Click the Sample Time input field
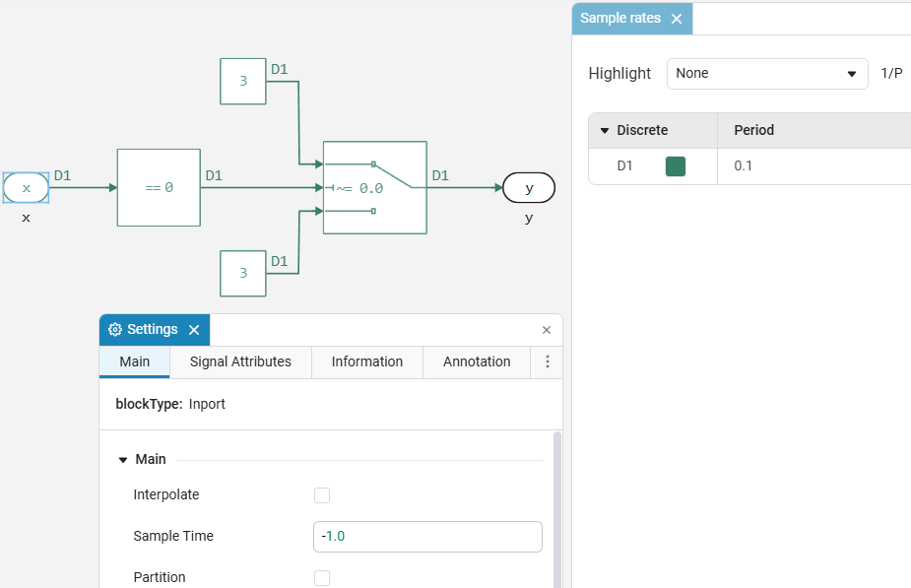Viewport: 911px width, 588px height. tap(427, 537)
